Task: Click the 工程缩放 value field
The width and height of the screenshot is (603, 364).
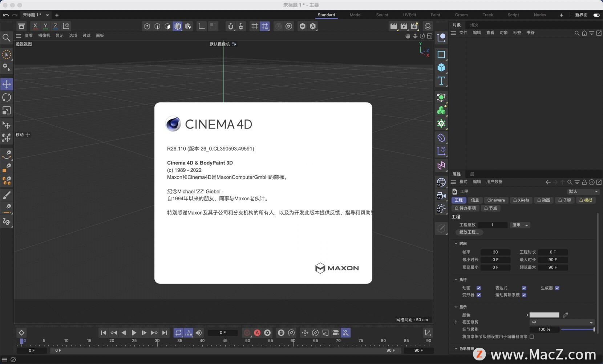Action: [492, 225]
